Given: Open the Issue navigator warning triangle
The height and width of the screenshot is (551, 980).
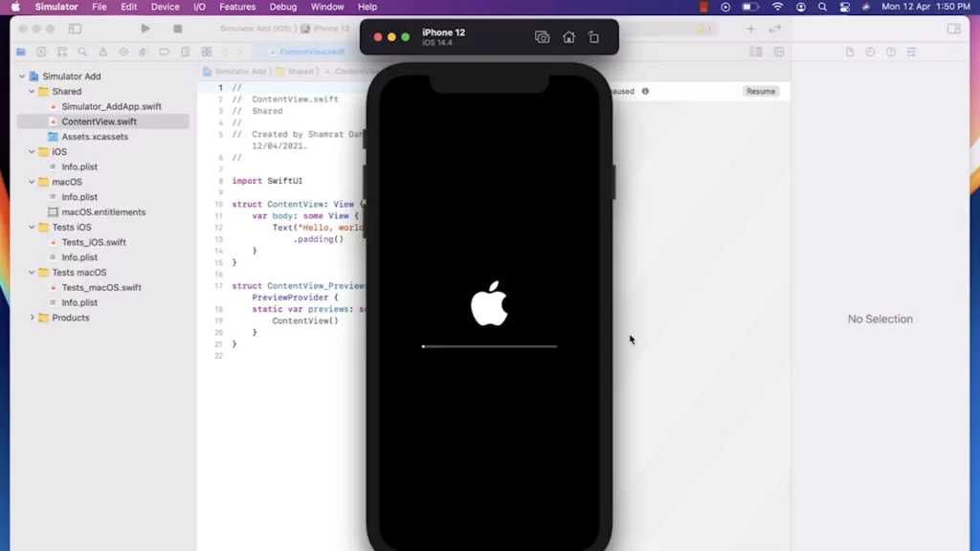Looking at the screenshot, I should pos(102,52).
